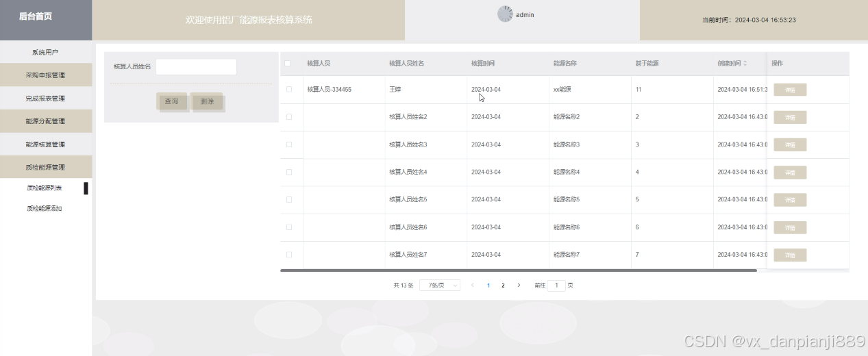Select cell 王婷
Viewport: 868px width, 356px height.
pyautogui.click(x=395, y=90)
